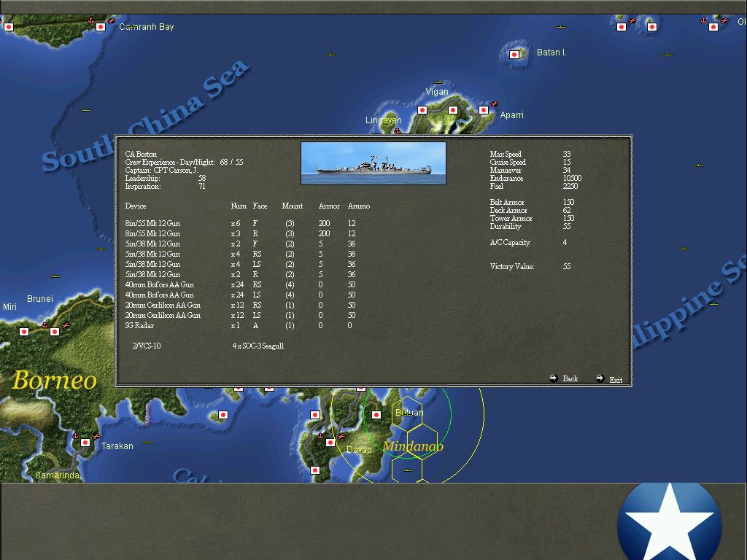Click the airfield icon next to Camranh Bay
The image size is (747, 560).
[x=112, y=20]
